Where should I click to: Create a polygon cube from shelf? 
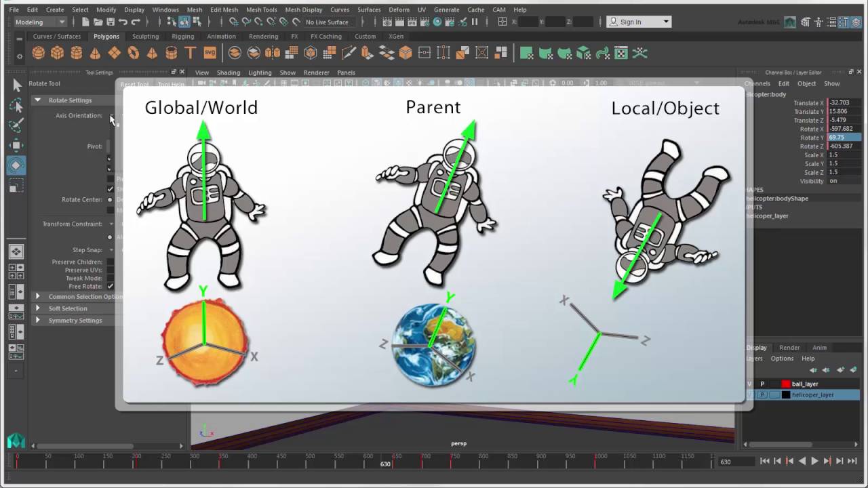(58, 53)
